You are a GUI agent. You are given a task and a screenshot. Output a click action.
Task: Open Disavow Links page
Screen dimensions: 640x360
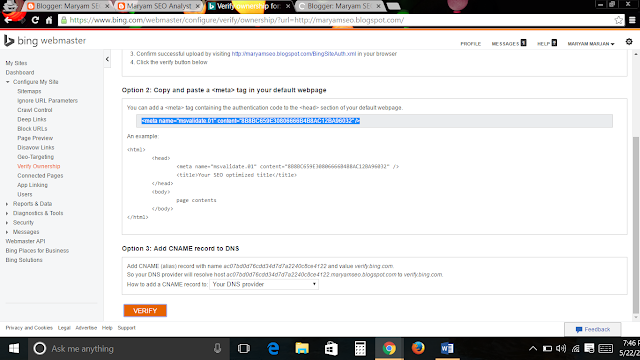tap(36, 148)
